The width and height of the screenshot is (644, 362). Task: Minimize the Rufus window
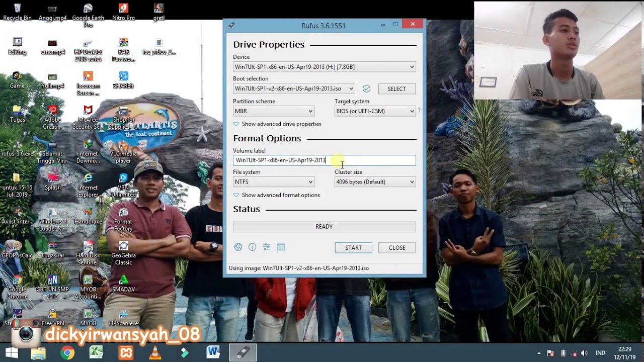383,24
